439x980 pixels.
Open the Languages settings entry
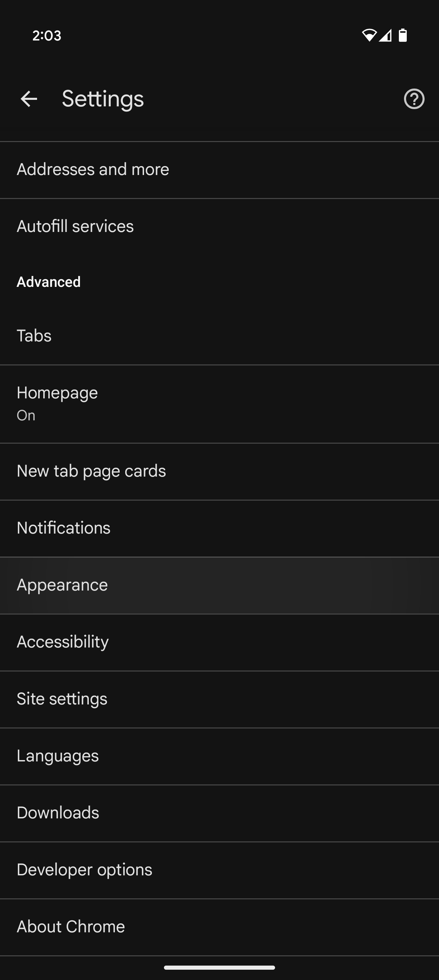219,756
